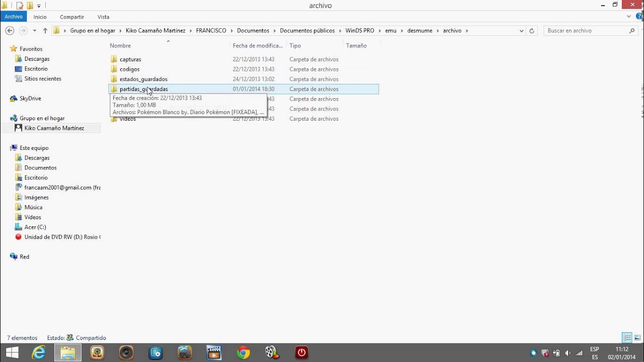Go up one folder level
Screen dimensions: 644x362
click(45, 31)
